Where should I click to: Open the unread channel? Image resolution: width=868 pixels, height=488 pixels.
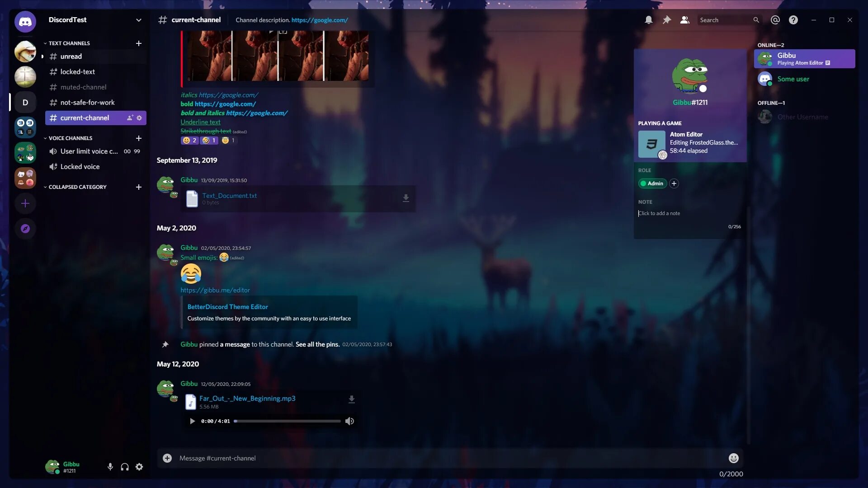click(x=71, y=56)
